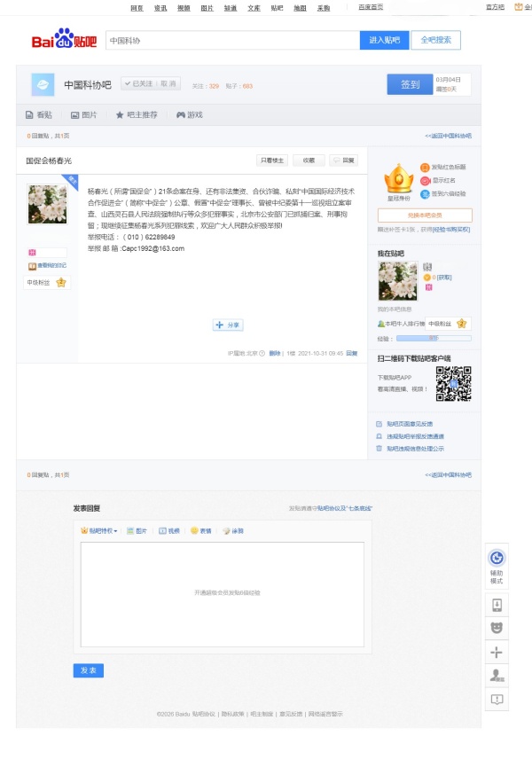
Task: Click the 辅助模式 accessibility icon
Action: coord(497,558)
